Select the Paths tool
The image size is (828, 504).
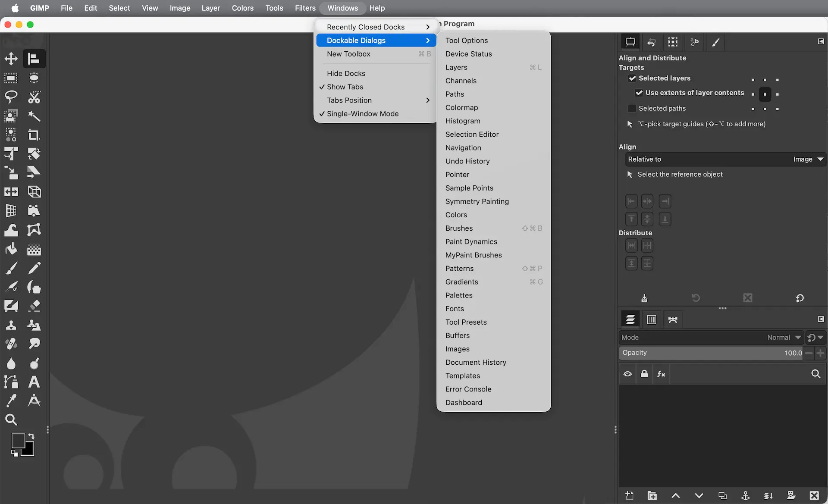click(11, 382)
